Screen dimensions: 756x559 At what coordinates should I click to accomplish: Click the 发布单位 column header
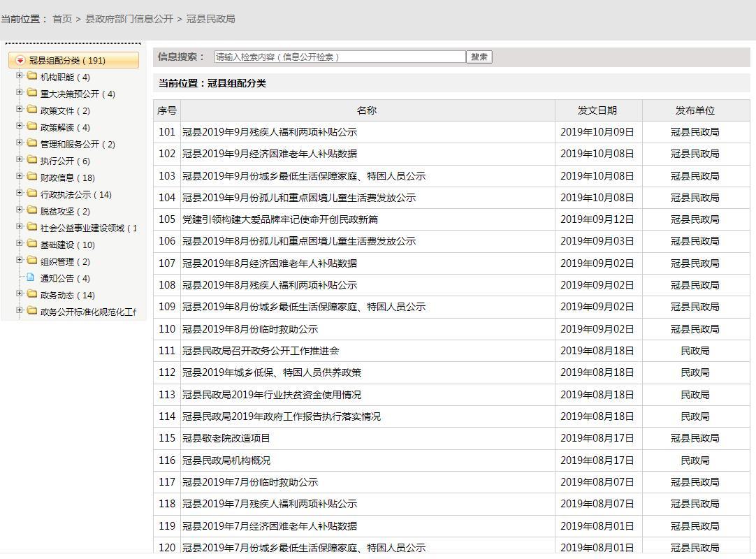tap(695, 110)
